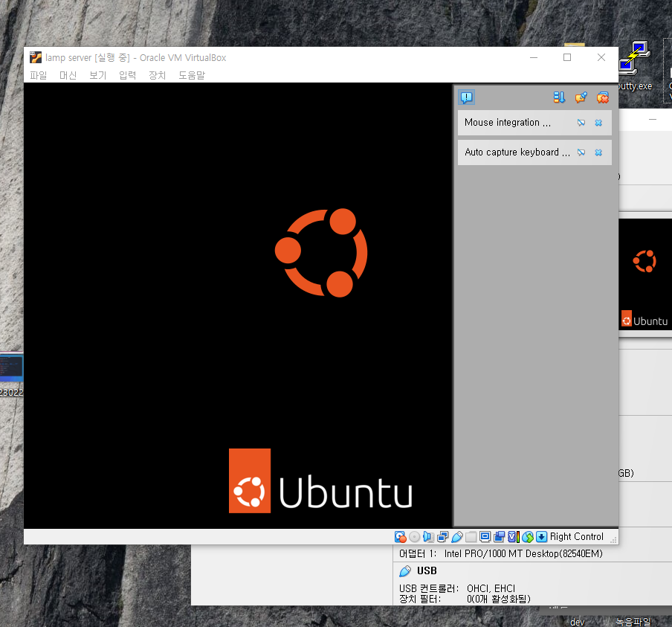672x627 pixels.
Task: Click the keep-finished-notifications brush icon
Action: coord(581,97)
